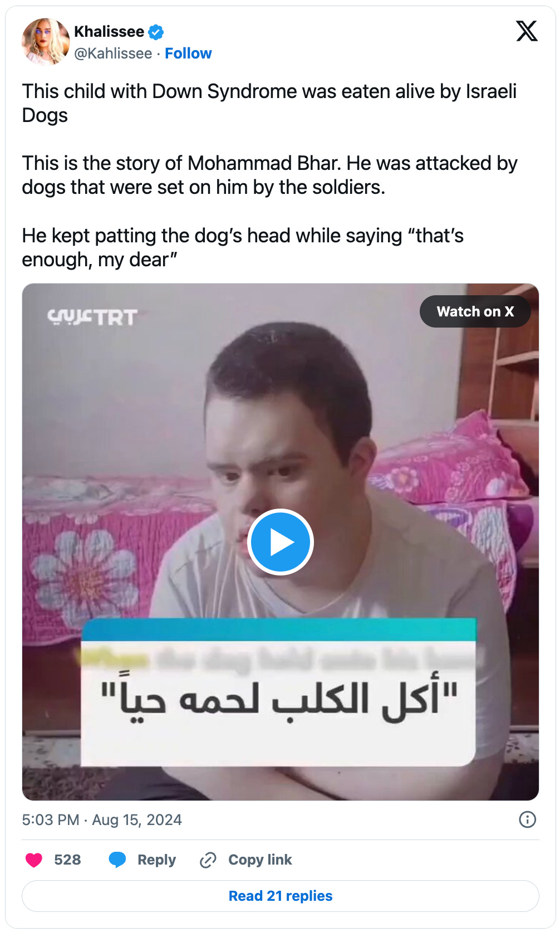
Task: Open the 5:03 PM Aug 15 timestamp
Action: click(102, 820)
